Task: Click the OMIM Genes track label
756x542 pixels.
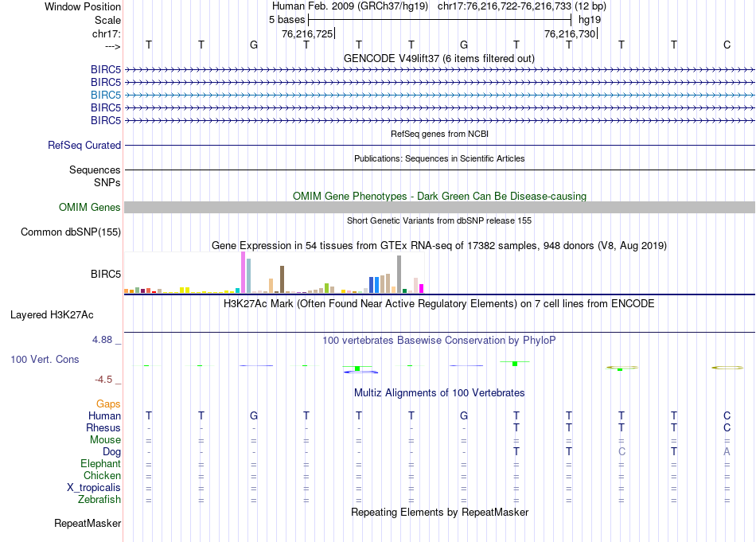Action: pyautogui.click(x=89, y=208)
